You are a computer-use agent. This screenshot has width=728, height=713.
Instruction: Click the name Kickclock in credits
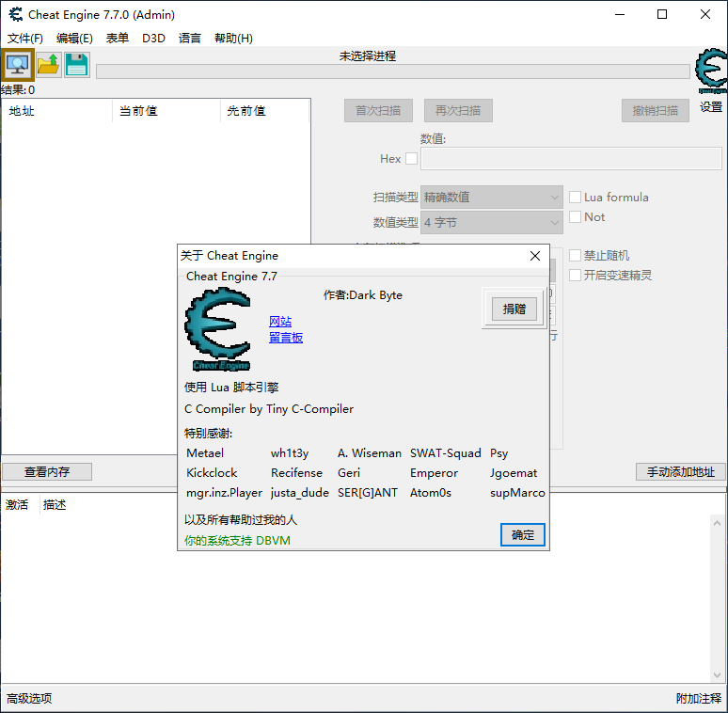212,472
